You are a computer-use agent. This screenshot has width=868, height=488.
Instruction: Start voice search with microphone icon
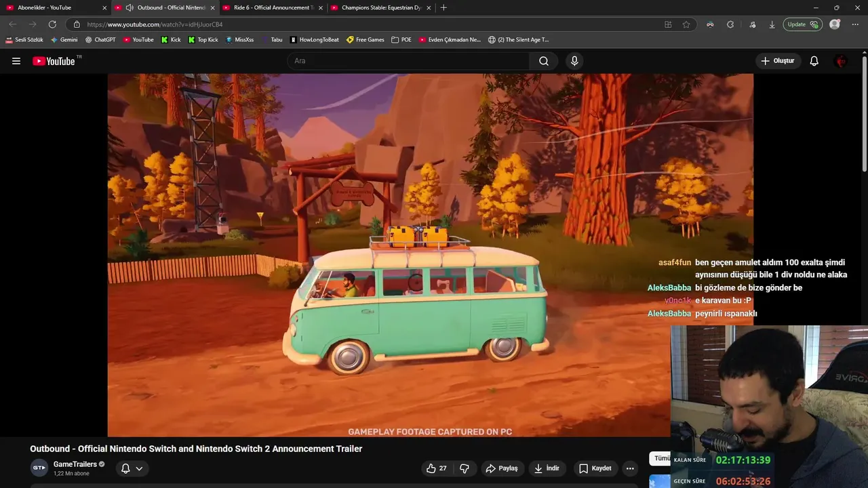(574, 61)
